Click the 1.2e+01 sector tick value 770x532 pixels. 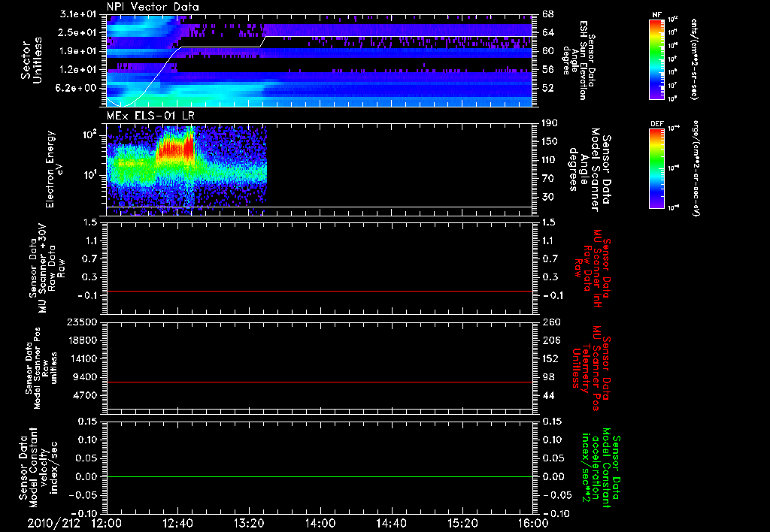pos(78,70)
